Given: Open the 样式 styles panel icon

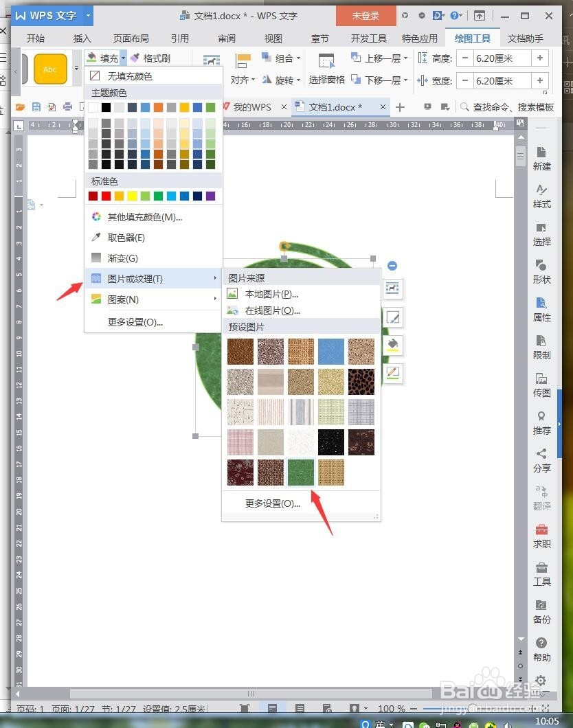Looking at the screenshot, I should point(541,196).
